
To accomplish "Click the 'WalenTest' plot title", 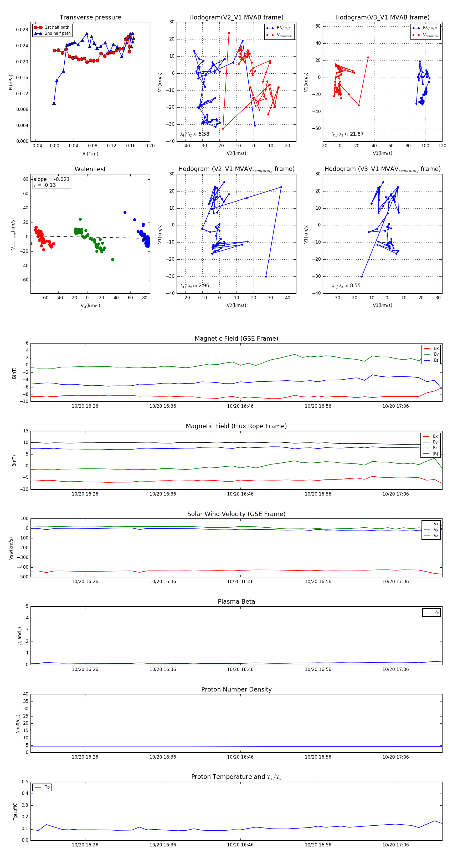I will coord(90,169).
